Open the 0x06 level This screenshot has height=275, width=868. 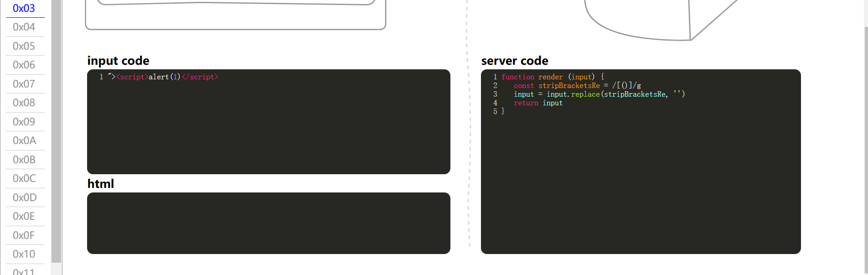[24, 65]
